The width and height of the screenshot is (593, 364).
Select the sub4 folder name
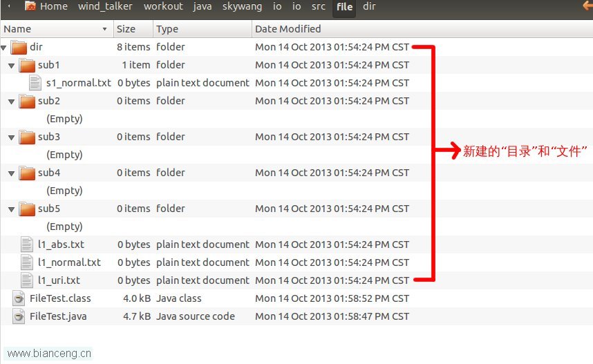(x=49, y=173)
